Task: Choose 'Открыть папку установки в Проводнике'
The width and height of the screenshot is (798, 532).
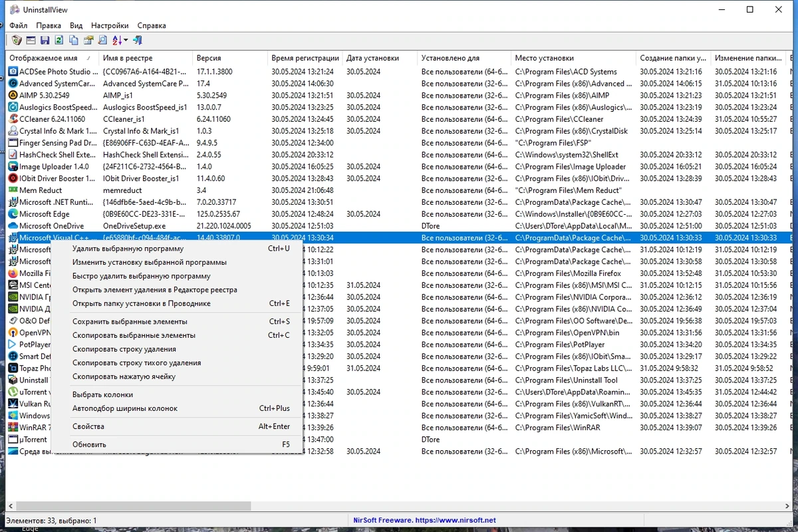Action: pos(177,303)
